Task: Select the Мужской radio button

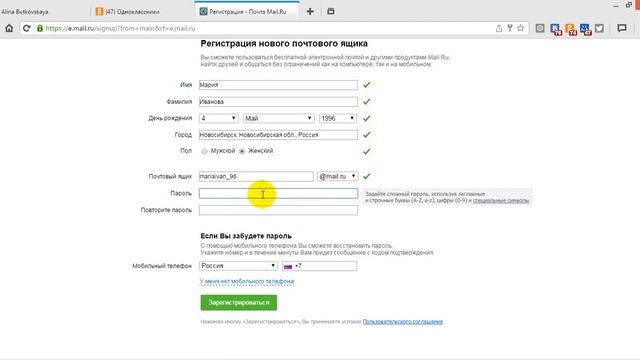Action: [x=204, y=151]
